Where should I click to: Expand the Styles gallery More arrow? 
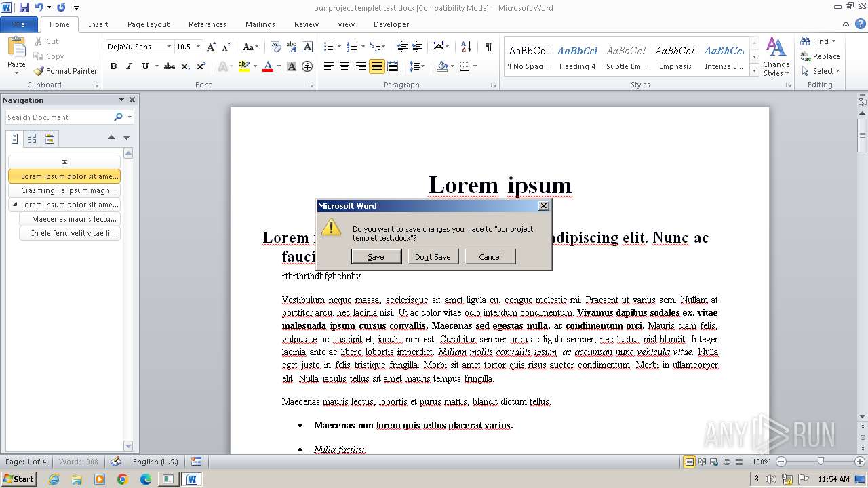point(754,70)
